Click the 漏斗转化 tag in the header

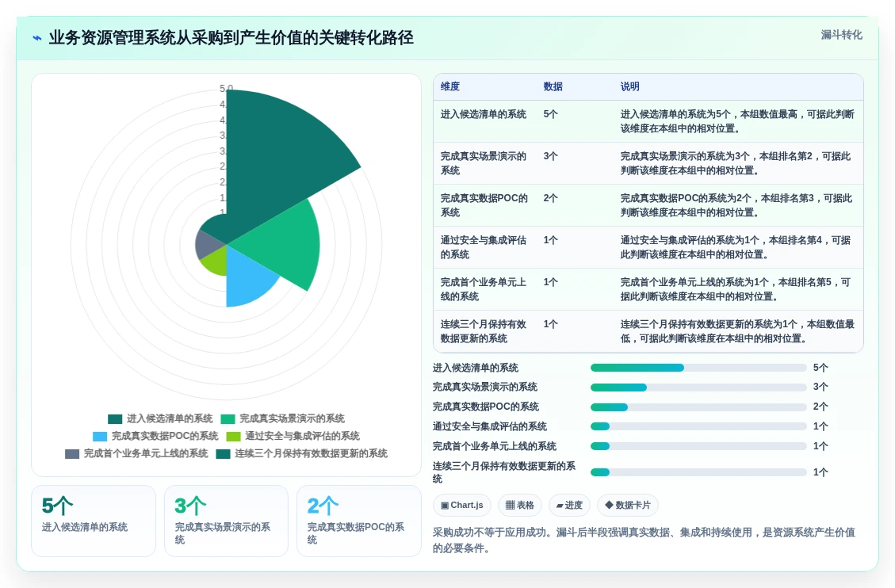tap(841, 35)
